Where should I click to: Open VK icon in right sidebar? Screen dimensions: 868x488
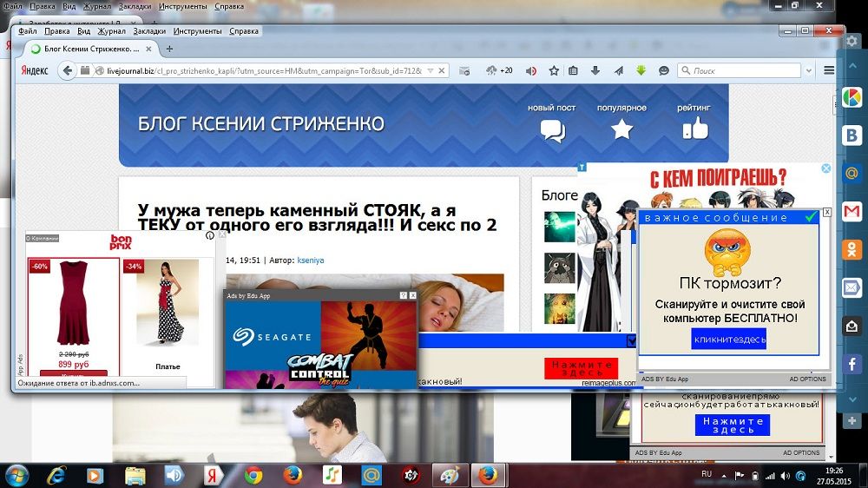coord(852,135)
